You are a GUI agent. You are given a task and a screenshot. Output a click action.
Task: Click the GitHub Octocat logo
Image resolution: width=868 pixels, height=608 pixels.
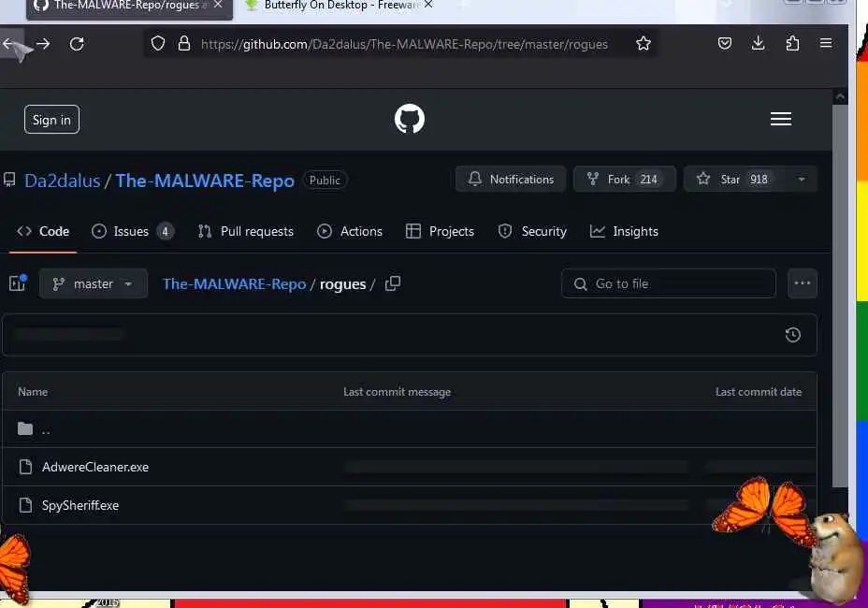coord(410,119)
